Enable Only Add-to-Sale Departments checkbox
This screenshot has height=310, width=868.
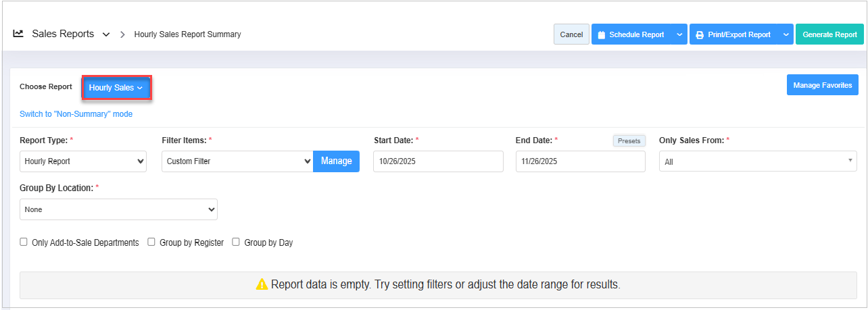[24, 242]
